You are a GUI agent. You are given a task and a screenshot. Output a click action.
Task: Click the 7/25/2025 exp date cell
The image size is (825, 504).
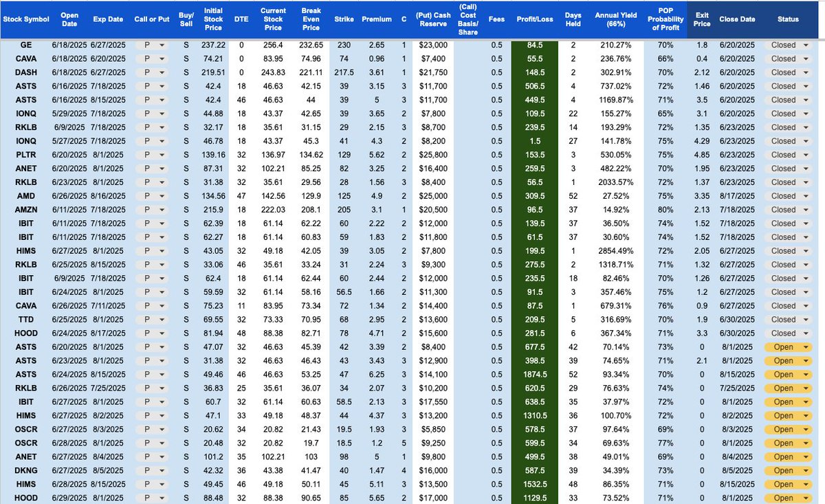coord(107,388)
